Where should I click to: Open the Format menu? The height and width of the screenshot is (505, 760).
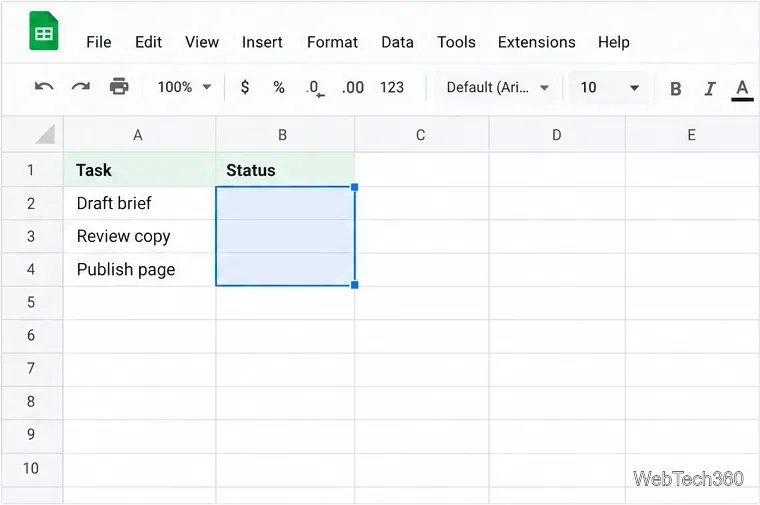point(332,42)
